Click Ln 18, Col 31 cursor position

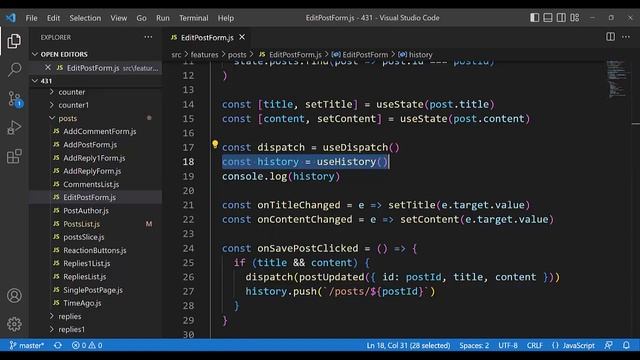408,345
